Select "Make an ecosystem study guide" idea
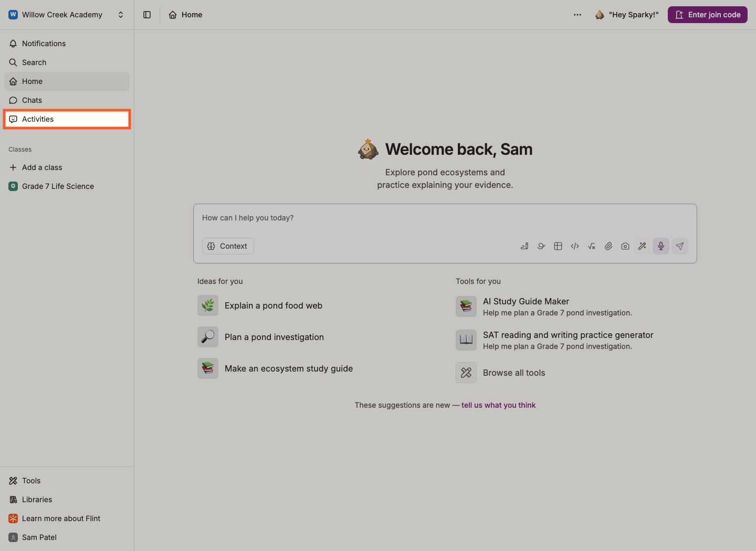 (x=276, y=368)
